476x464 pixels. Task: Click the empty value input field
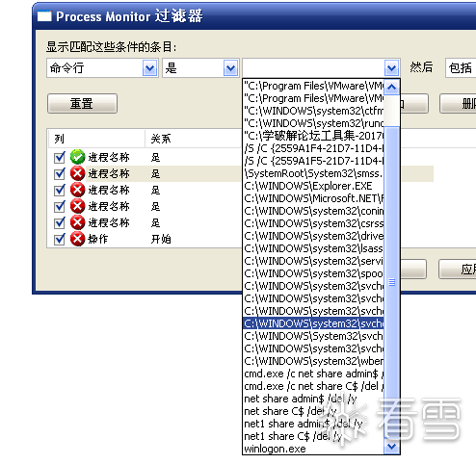point(313,68)
